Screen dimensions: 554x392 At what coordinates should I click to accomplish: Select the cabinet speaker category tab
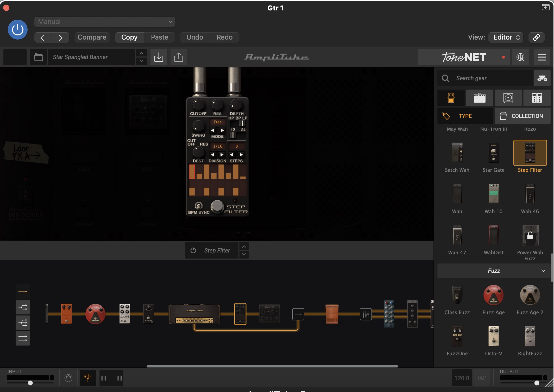click(508, 98)
